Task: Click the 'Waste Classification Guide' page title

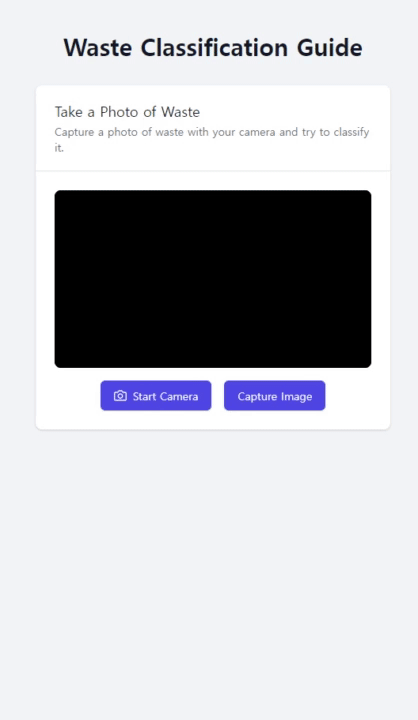Action: pyautogui.click(x=213, y=48)
